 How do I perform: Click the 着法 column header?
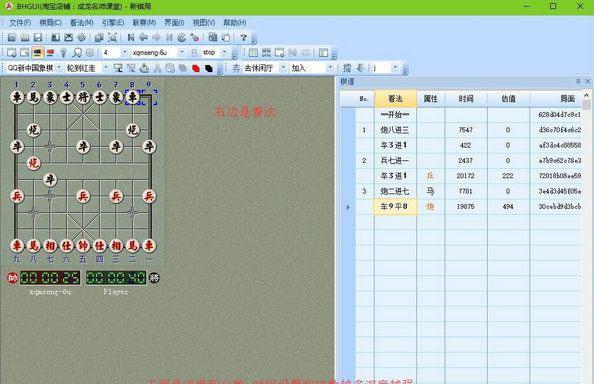[395, 99]
